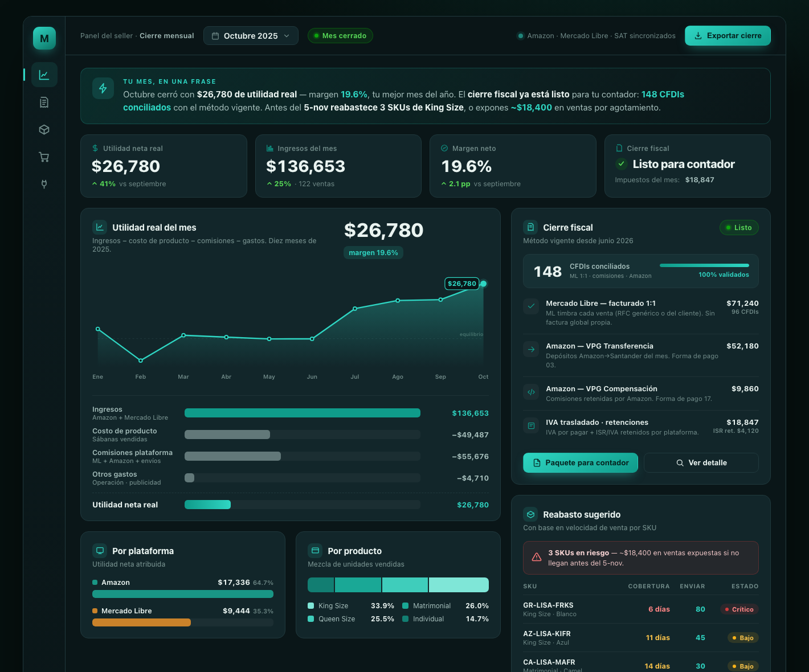Select the GR-LISA-FRKS SKU row name
Image resolution: width=809 pixels, height=672 pixels.
[x=548, y=605]
